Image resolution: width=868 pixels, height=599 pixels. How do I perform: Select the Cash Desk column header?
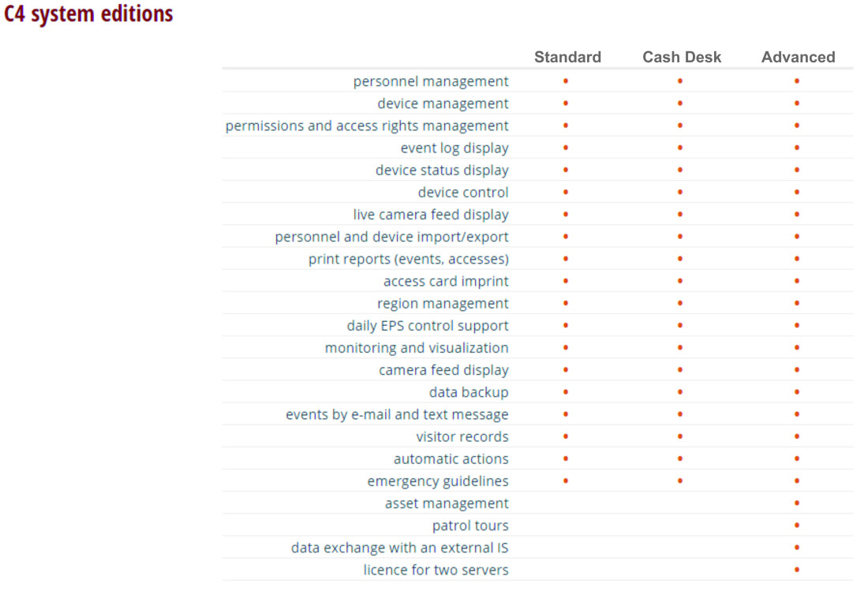(682, 57)
